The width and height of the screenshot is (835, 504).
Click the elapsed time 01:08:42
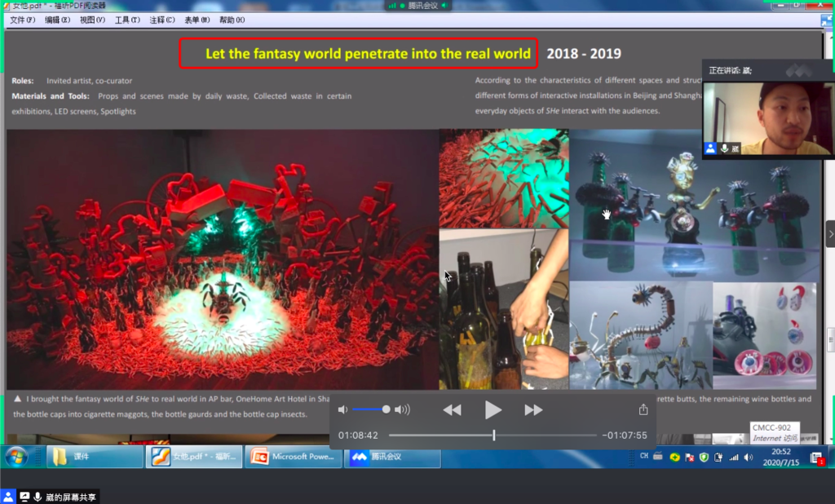pyautogui.click(x=358, y=435)
